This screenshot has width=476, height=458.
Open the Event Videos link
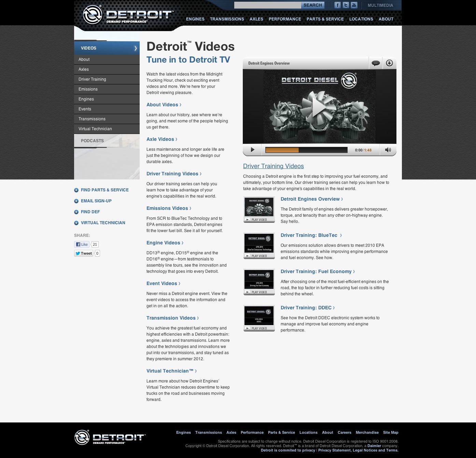[x=163, y=283]
